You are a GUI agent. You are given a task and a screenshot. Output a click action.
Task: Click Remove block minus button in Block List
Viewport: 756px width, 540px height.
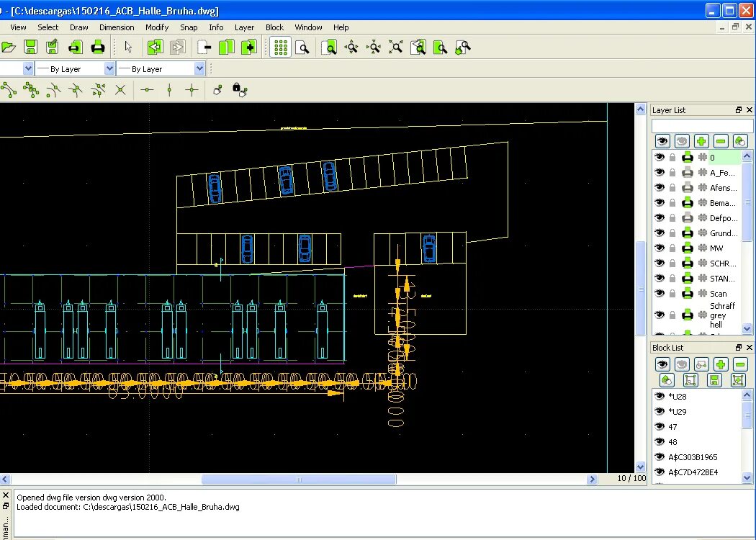point(740,364)
